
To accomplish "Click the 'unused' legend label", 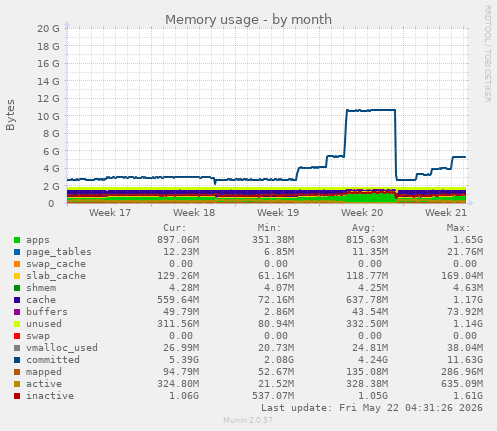I will click(44, 324).
